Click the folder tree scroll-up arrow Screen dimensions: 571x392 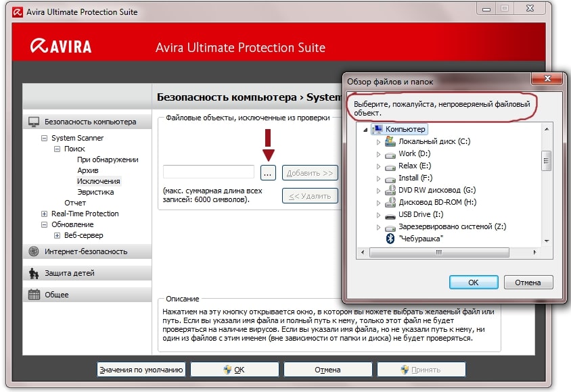point(546,129)
